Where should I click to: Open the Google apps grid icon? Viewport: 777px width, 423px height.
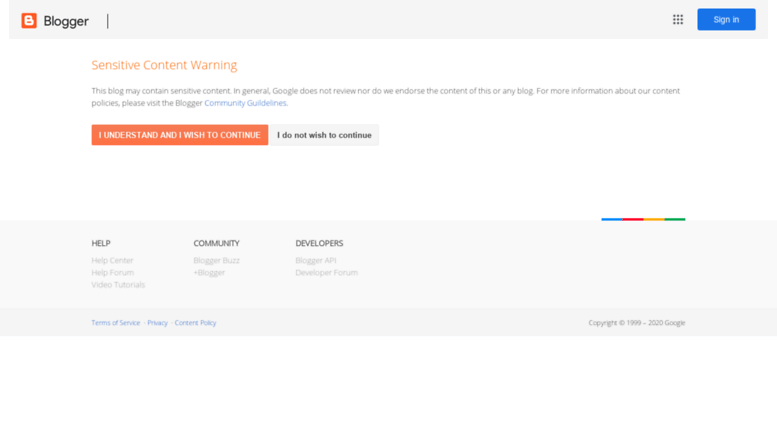678,20
